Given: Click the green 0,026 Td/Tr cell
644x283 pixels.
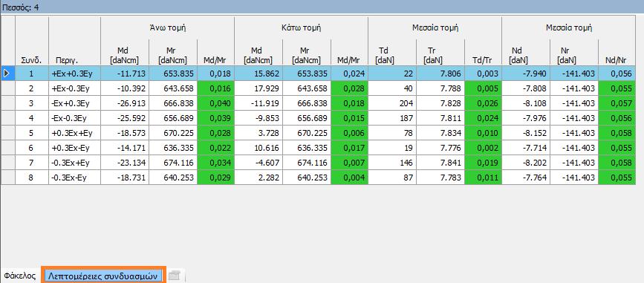Looking at the screenshot, I should coord(483,103).
